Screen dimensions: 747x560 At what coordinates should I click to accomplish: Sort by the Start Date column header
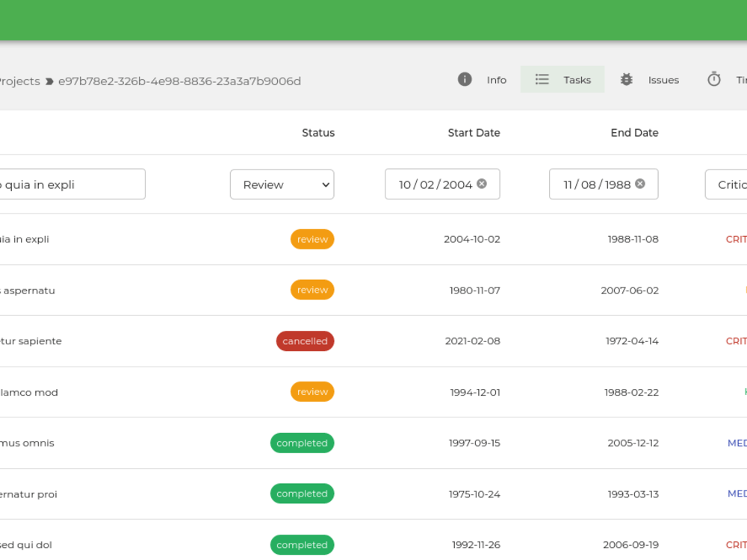click(474, 133)
